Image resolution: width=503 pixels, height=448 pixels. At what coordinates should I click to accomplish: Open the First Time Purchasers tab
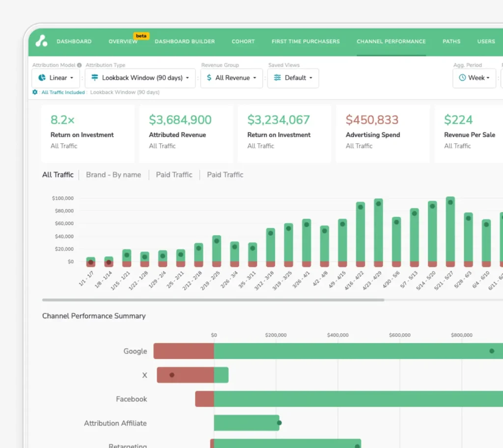(306, 42)
